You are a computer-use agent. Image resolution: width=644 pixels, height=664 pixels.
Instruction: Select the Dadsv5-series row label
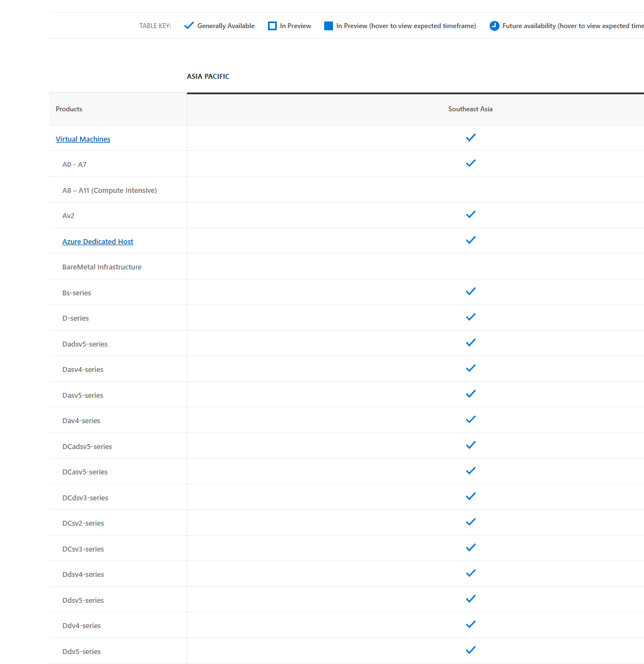point(85,344)
